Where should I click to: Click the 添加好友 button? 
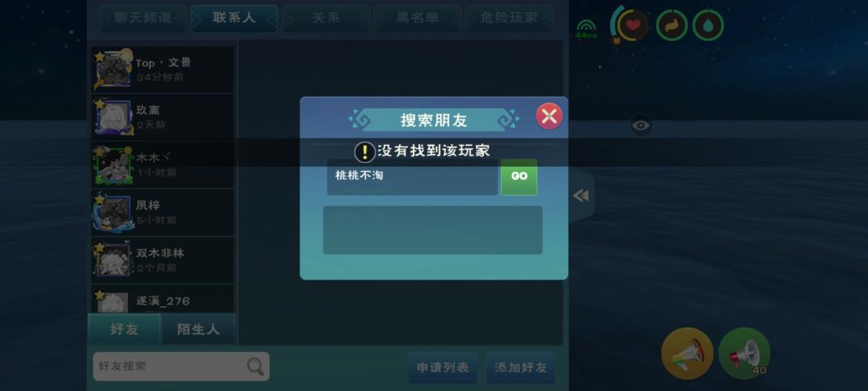click(521, 367)
